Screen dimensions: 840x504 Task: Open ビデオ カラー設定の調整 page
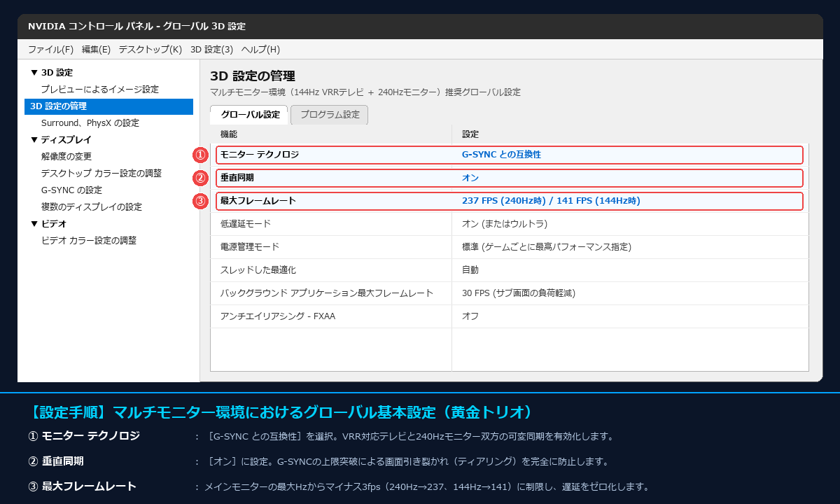pyautogui.click(x=89, y=241)
